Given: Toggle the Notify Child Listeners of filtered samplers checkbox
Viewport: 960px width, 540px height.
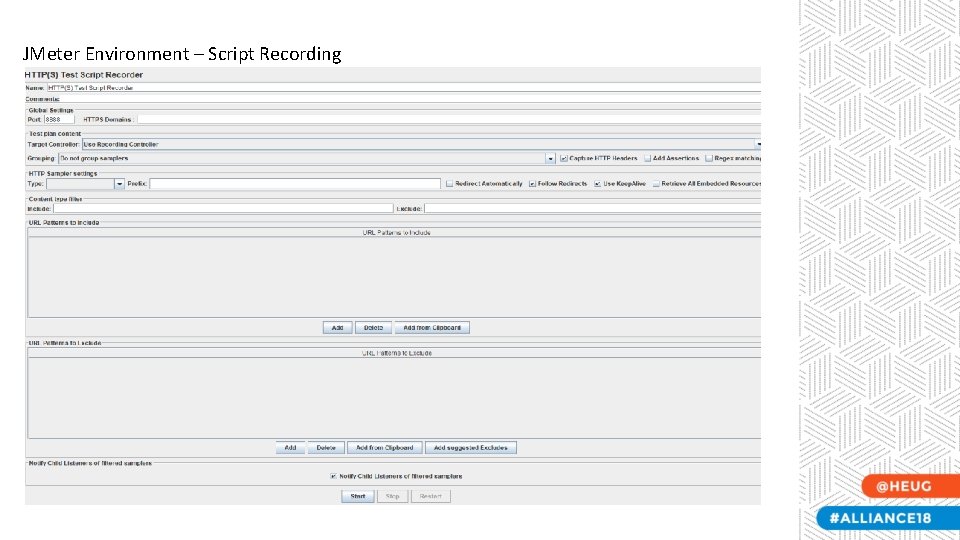Looking at the screenshot, I should 333,476.
